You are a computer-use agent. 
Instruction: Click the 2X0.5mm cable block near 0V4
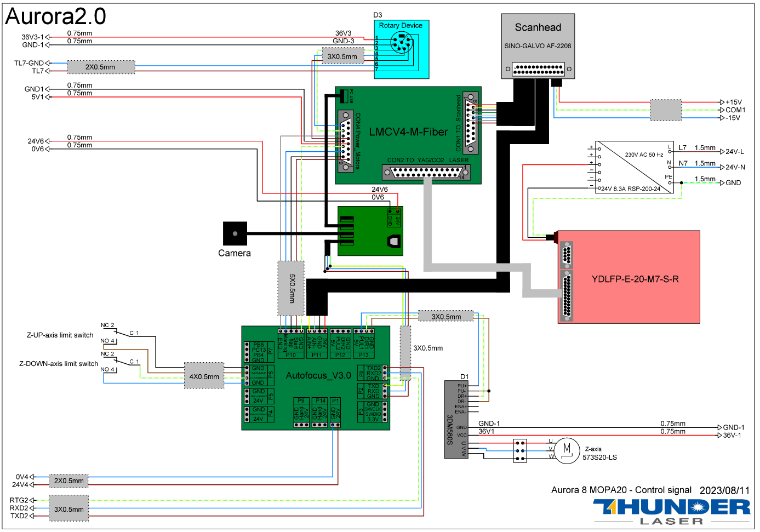point(68,481)
